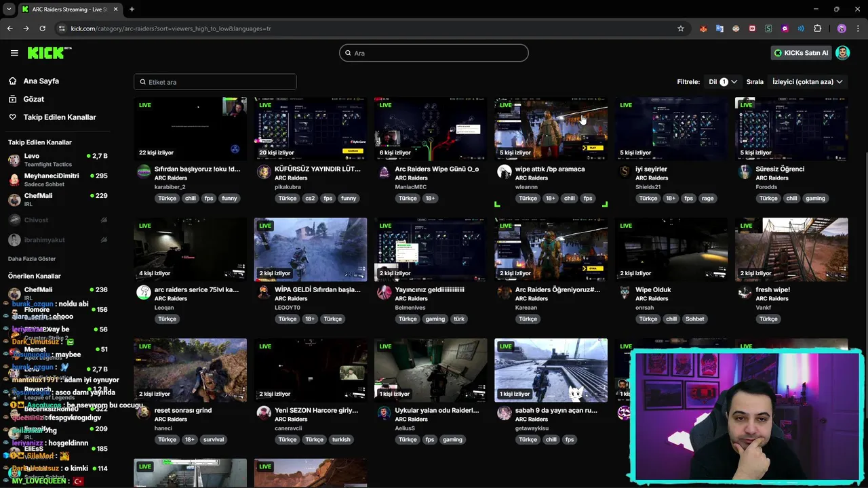Filter by rage tag under Shields21

coord(707,199)
